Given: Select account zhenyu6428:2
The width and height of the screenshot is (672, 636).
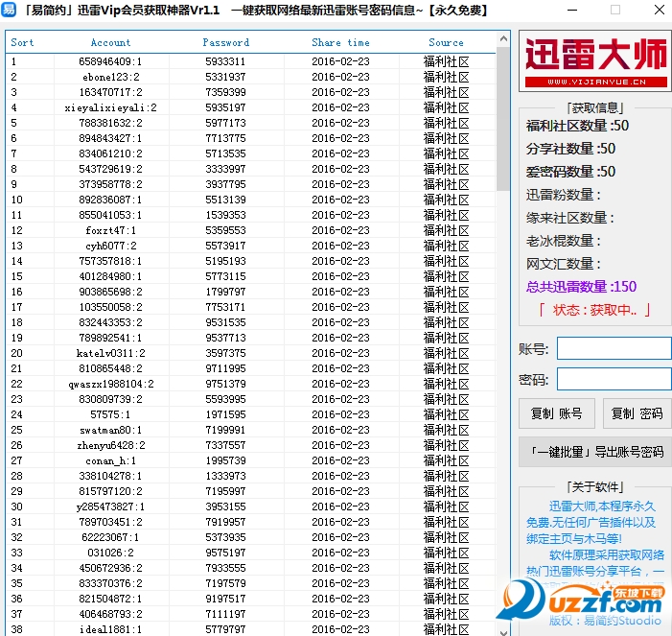Looking at the screenshot, I should [x=111, y=445].
